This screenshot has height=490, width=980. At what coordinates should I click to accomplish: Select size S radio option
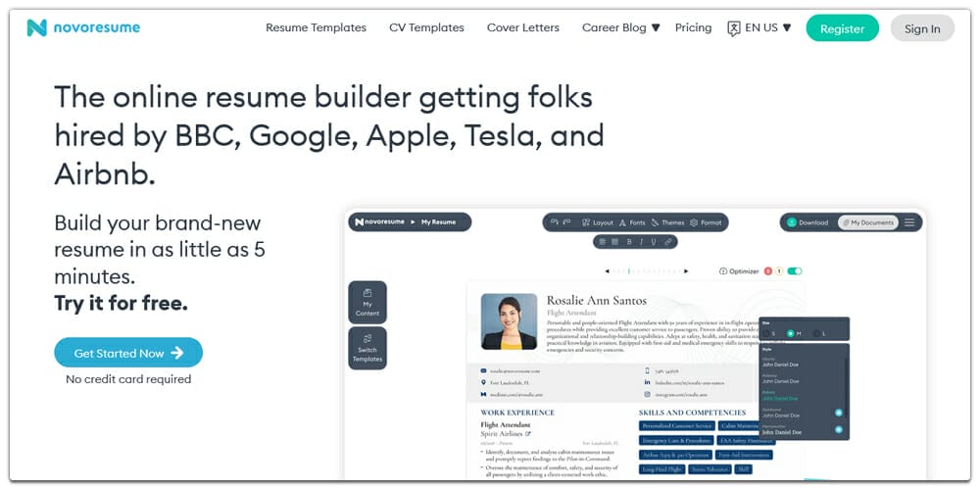coord(767,334)
